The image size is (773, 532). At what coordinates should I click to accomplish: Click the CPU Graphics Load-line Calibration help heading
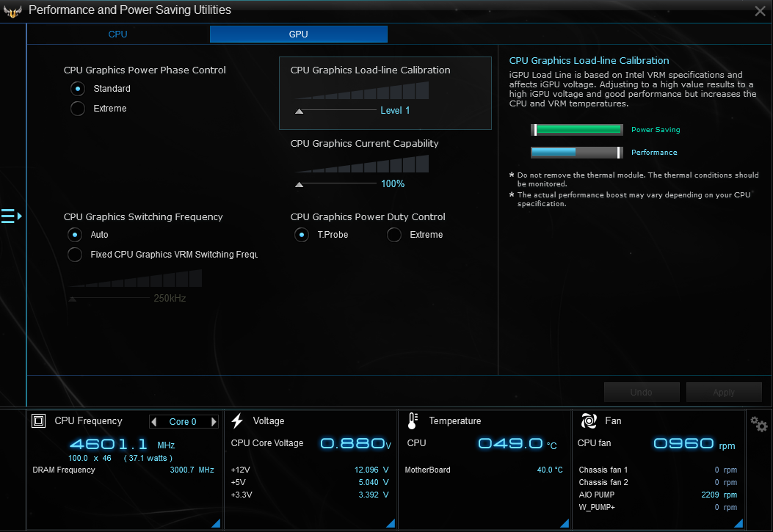(x=589, y=61)
